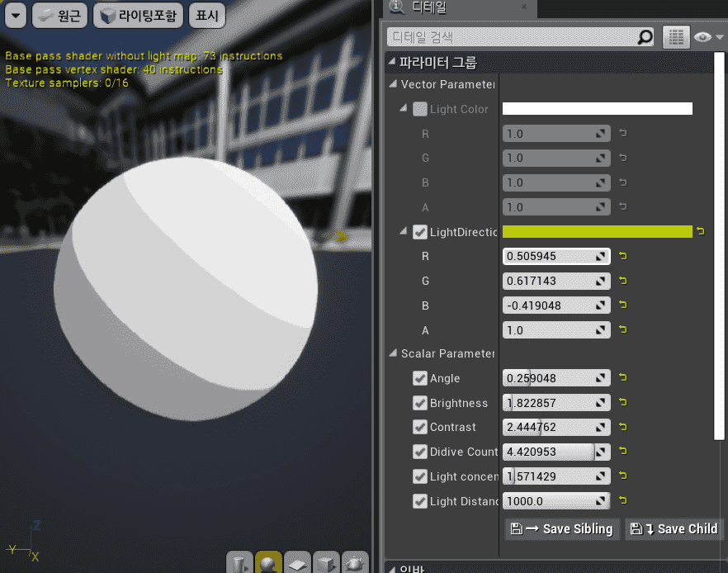Collapse the Scalar Parameter section

(x=393, y=353)
